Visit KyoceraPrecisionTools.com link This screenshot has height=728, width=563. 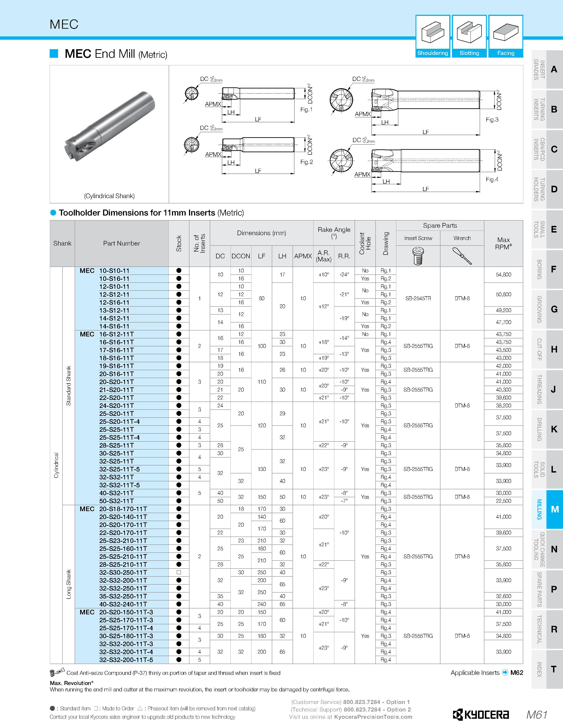[x=373, y=717]
